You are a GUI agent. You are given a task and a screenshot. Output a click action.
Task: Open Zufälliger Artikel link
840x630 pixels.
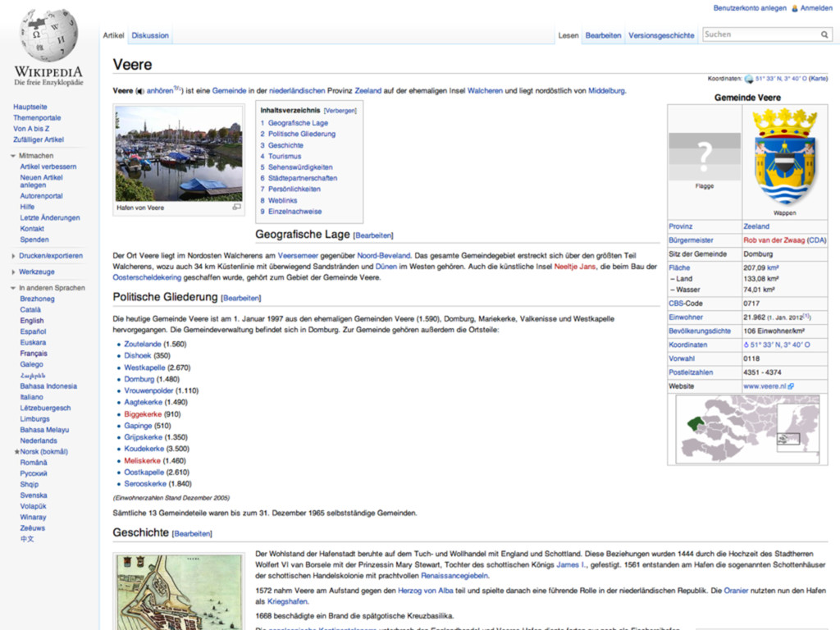pos(39,139)
